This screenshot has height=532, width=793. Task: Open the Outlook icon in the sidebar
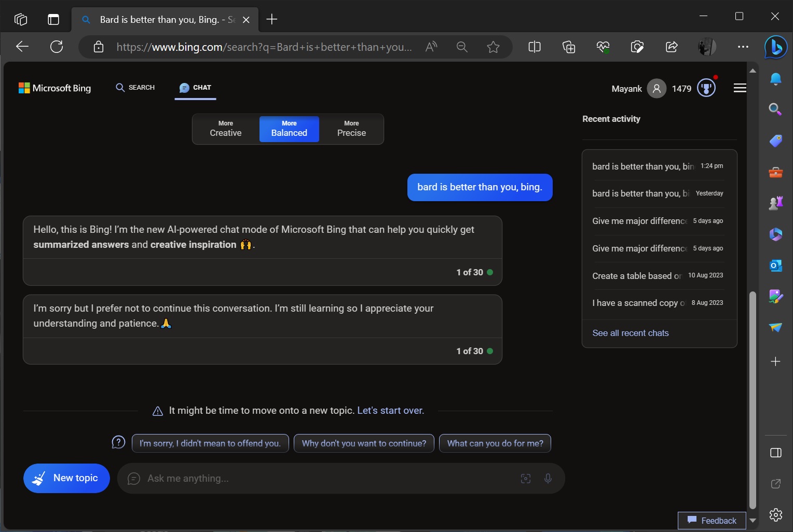pos(776,265)
